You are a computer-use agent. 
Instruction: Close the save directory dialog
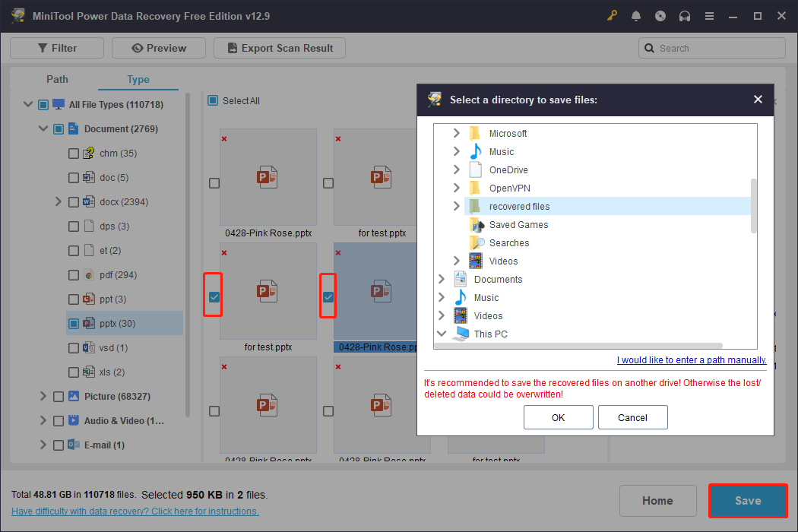(x=758, y=100)
